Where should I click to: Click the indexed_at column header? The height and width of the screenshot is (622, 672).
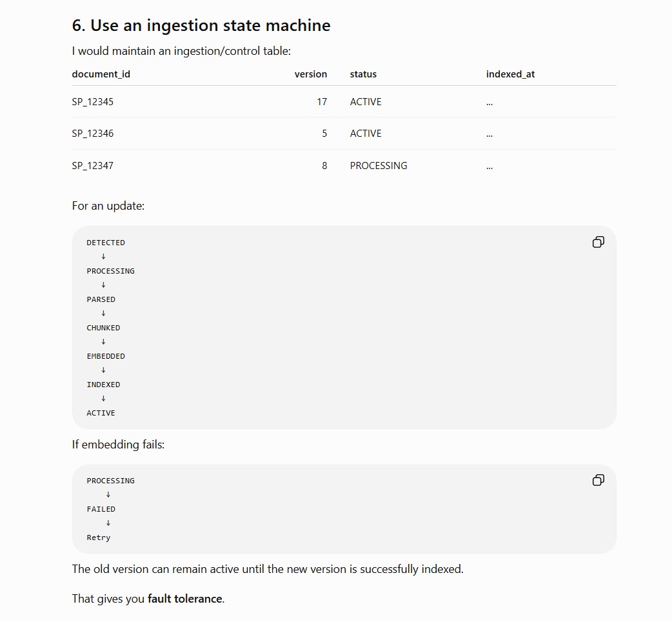point(510,74)
